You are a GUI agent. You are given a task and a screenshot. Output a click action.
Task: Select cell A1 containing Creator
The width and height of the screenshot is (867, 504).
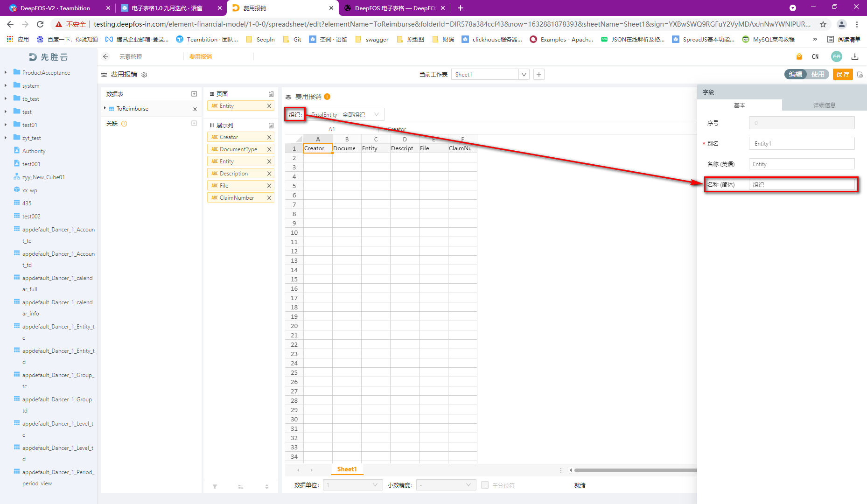point(318,148)
